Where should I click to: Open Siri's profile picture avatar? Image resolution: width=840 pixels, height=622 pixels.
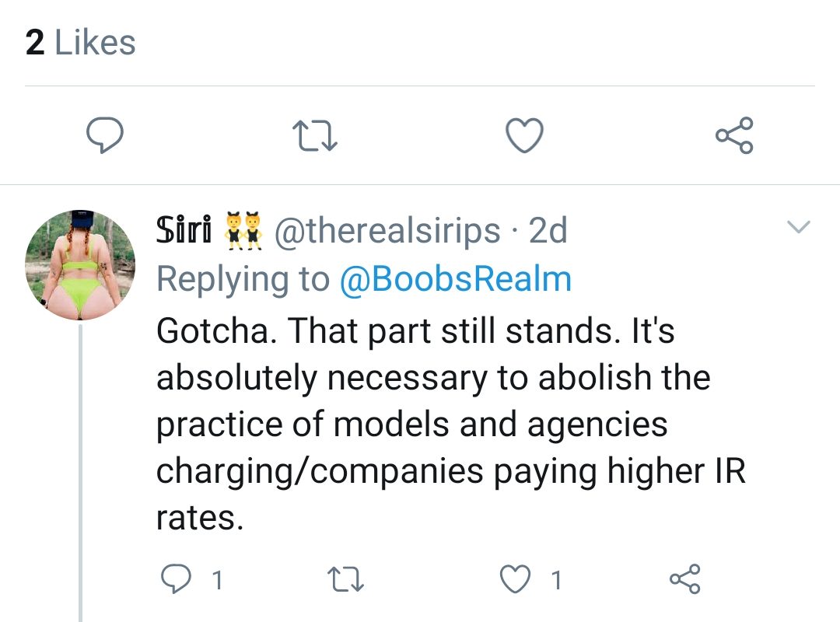point(80,265)
